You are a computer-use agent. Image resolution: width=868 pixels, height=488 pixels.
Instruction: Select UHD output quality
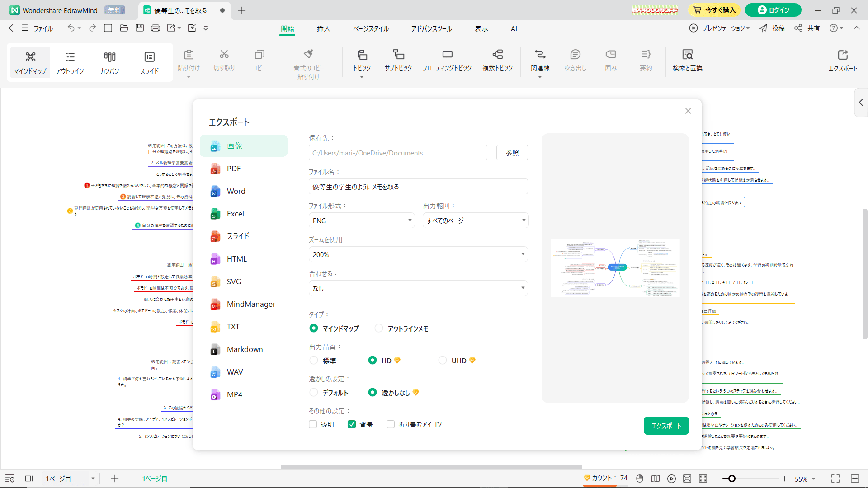point(443,361)
